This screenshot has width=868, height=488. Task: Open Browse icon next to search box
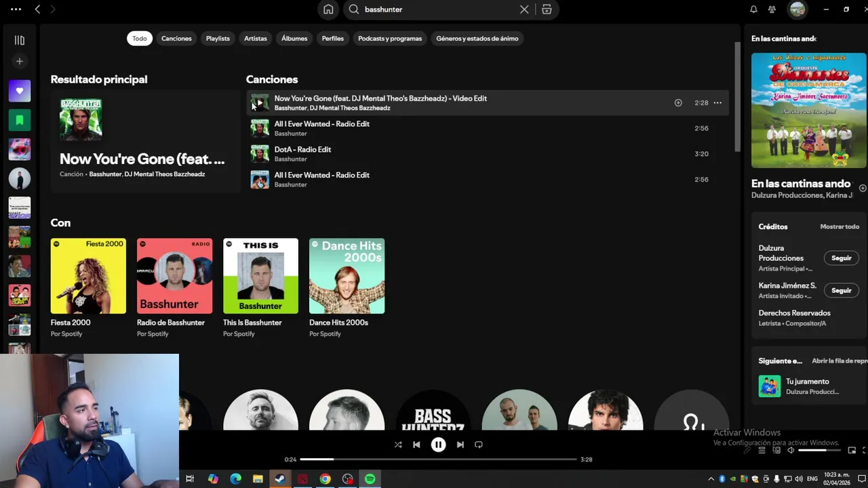(547, 9)
